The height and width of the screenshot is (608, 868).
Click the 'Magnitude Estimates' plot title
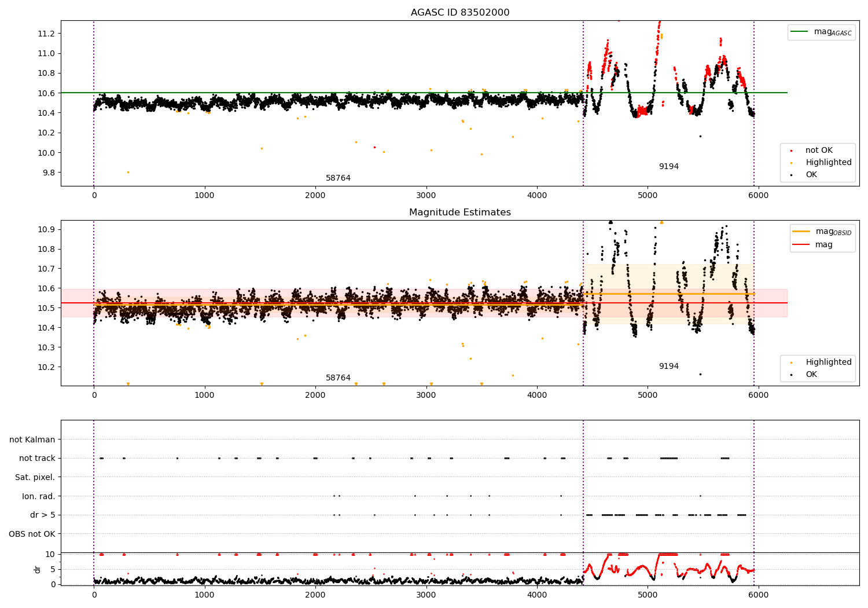460,213
